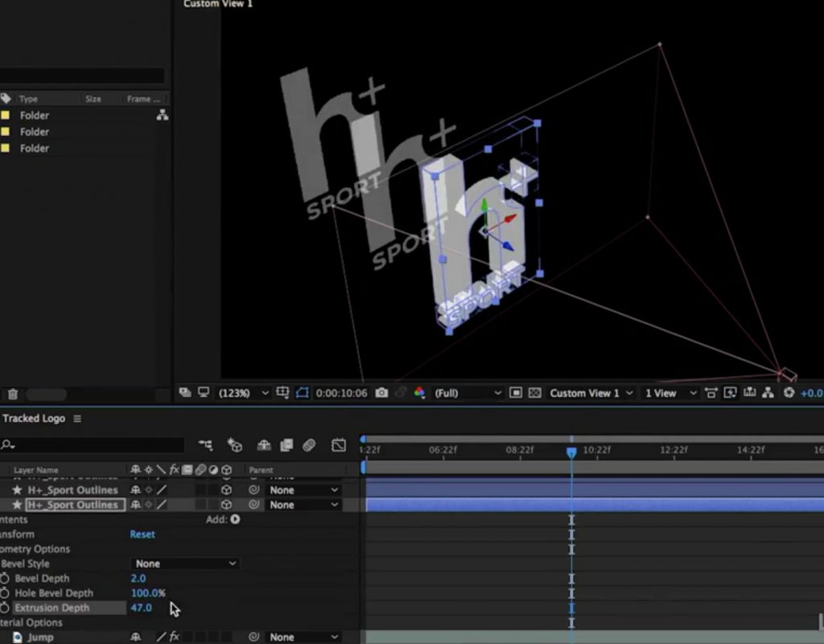The image size is (824, 644).
Task: Click the trash delete icon in Project panel
Action: [13, 394]
